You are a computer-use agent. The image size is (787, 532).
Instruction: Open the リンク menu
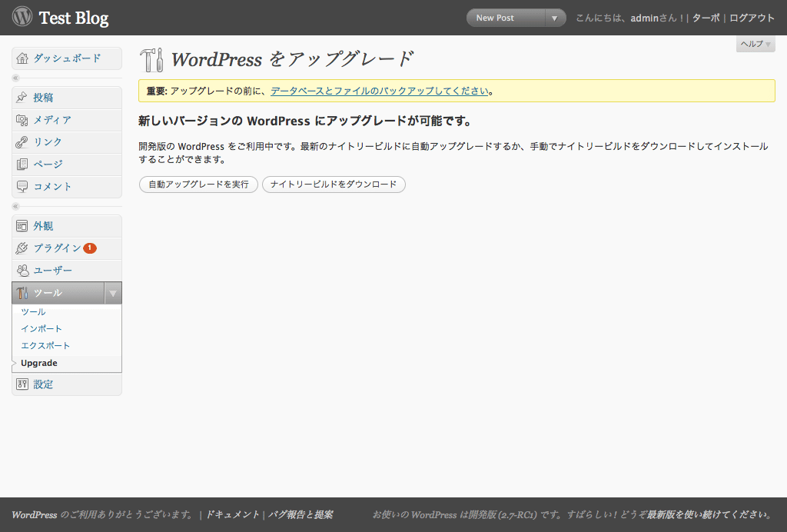coord(67,142)
